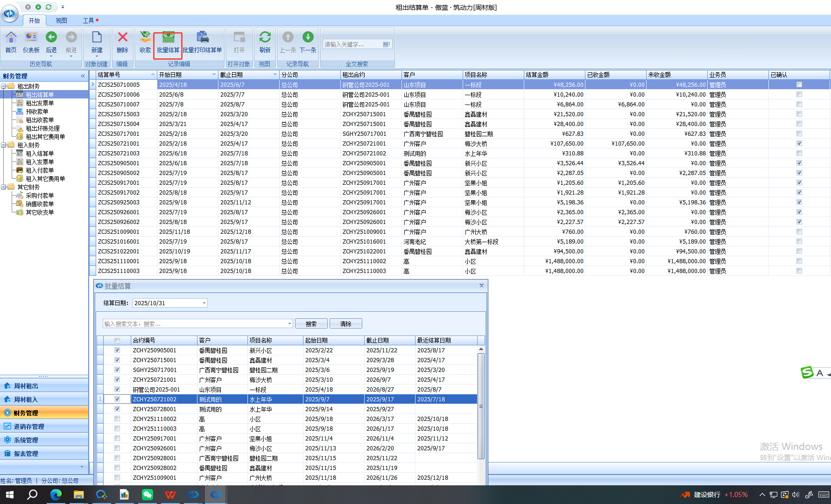Expand the search text dropdown arrow
This screenshot has height=504, width=831.
point(289,323)
